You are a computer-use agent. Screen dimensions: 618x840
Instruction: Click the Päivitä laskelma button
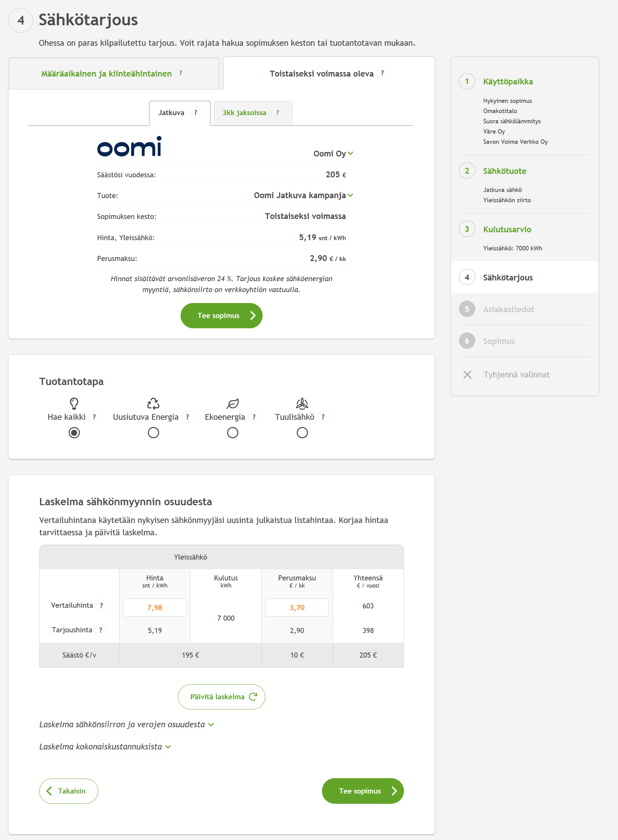coord(222,697)
